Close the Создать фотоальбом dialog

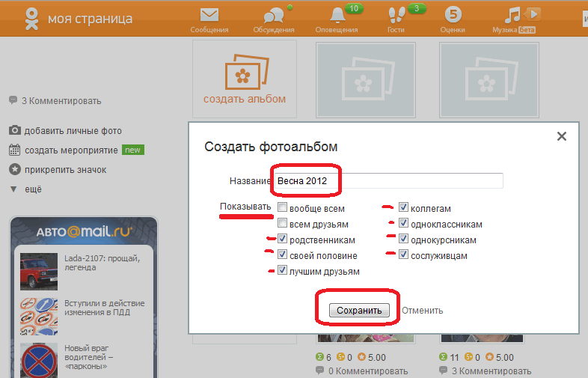coord(561,136)
